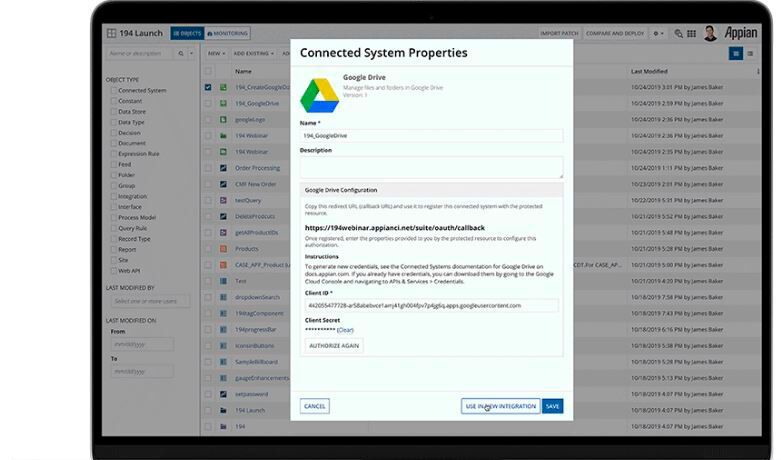Switch to the highlighted grid view icon

click(736, 53)
